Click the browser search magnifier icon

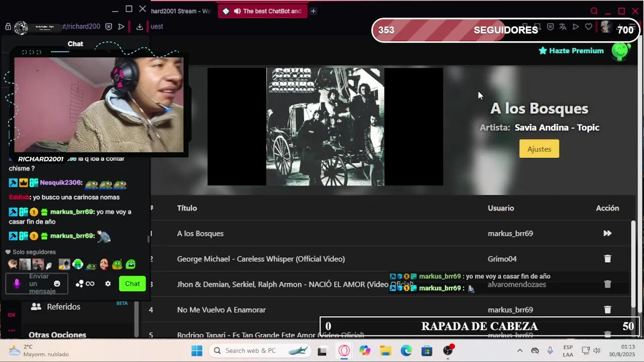pos(594,11)
